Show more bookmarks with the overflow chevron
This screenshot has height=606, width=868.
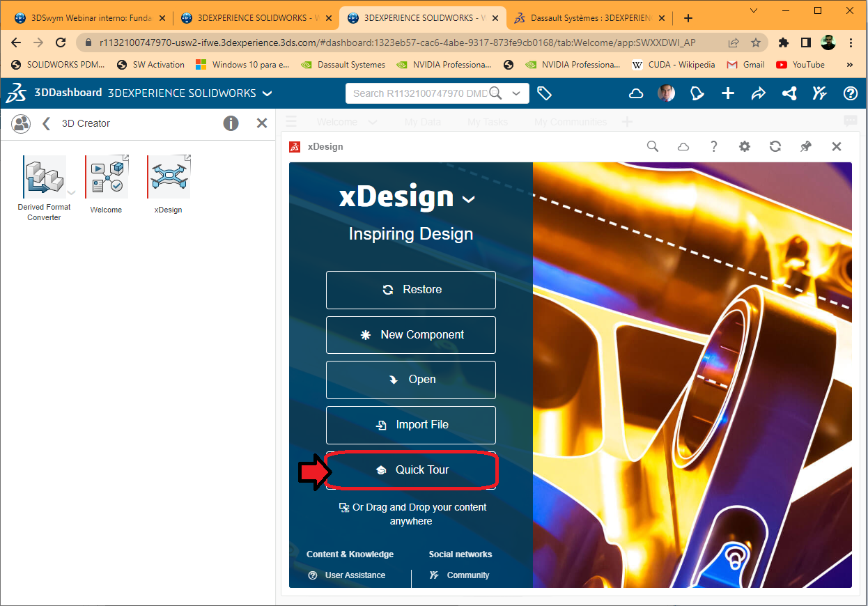[850, 65]
